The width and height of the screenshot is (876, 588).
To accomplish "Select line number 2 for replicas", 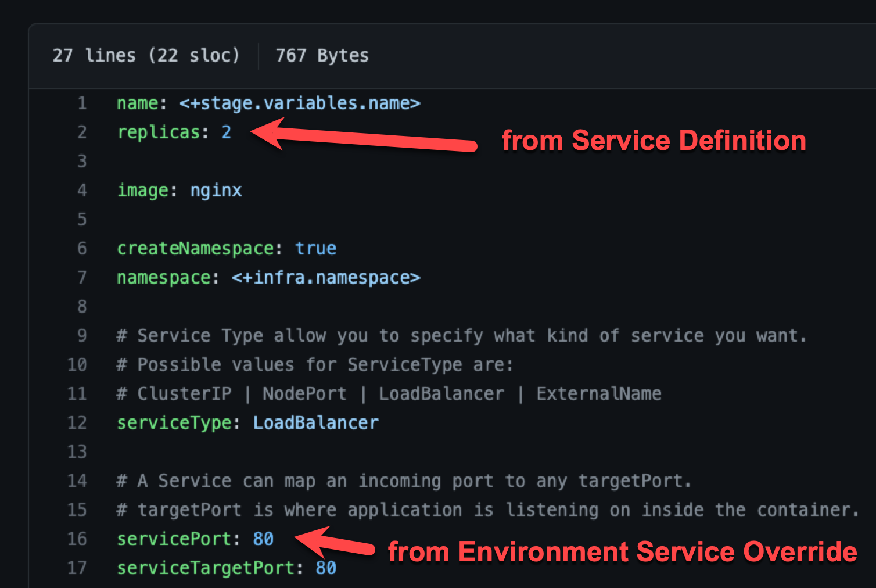I will click(x=82, y=132).
